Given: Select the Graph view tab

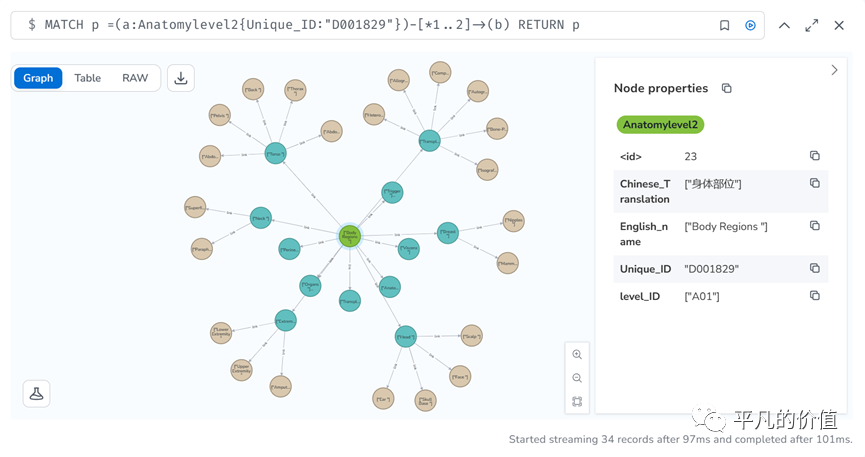Looking at the screenshot, I should [38, 78].
